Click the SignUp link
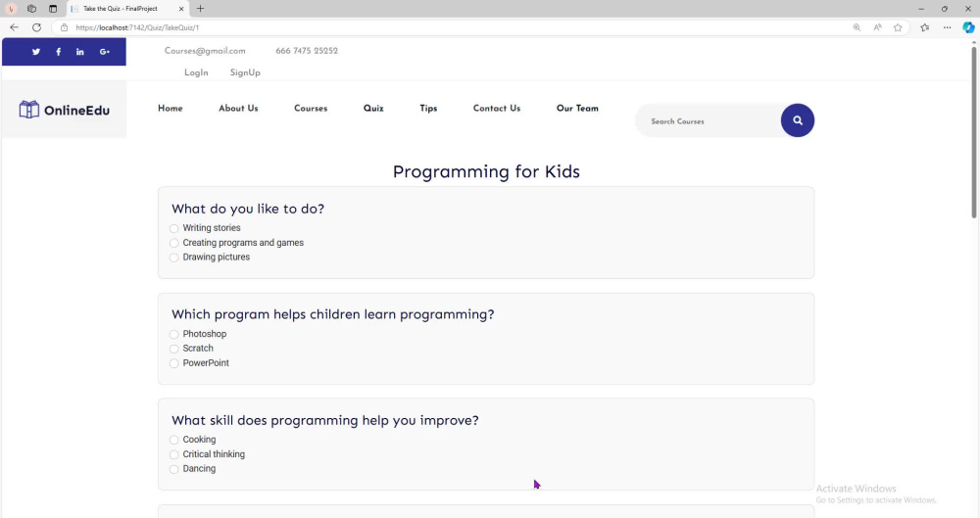The image size is (980, 518). pos(245,72)
